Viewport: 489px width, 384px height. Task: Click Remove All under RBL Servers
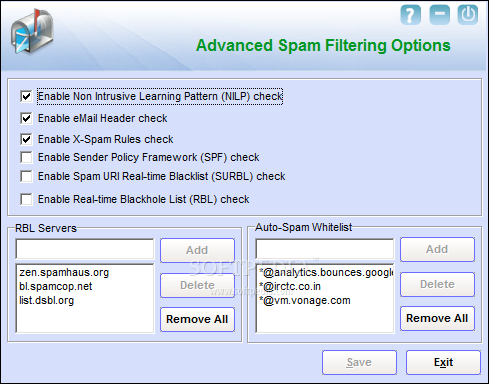(x=197, y=319)
